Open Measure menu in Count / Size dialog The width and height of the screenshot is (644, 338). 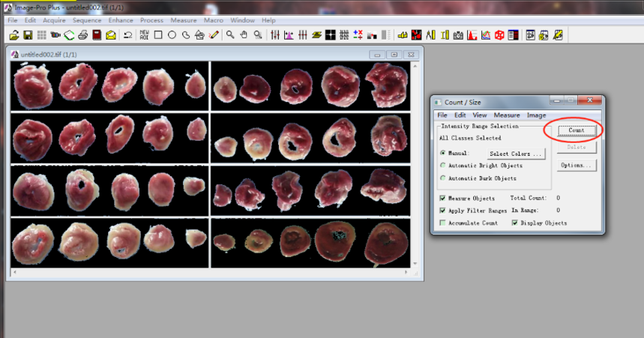click(x=507, y=115)
